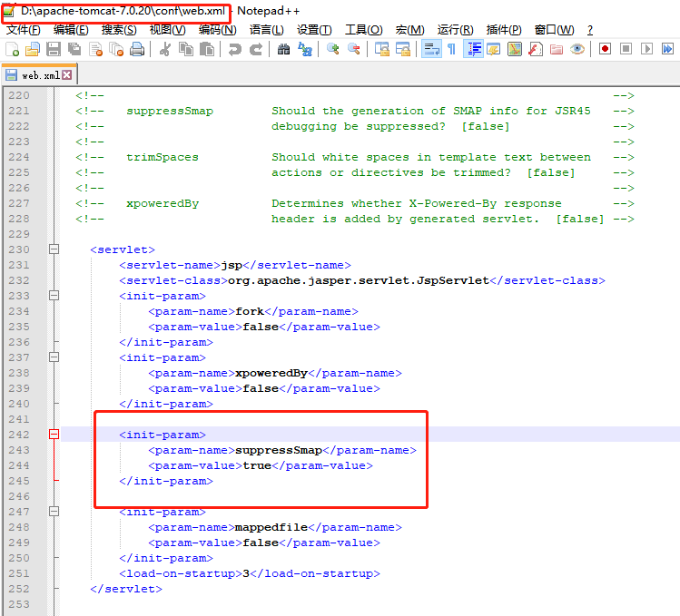The width and height of the screenshot is (680, 616).
Task: Collapse init-param fold marker on line 247
Action: click(x=54, y=512)
